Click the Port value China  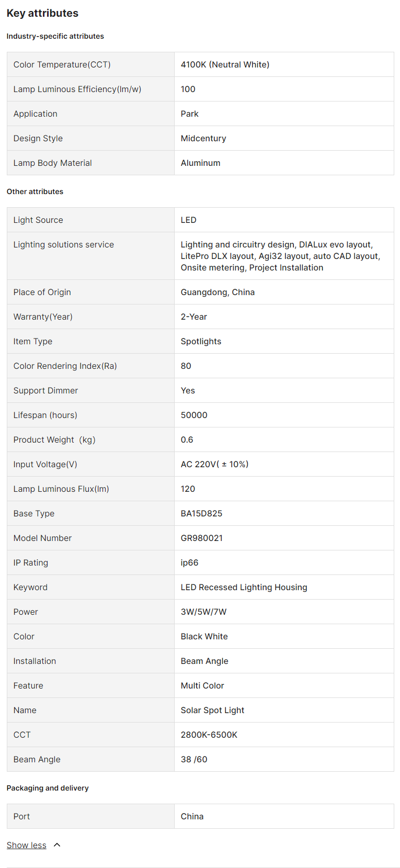click(x=192, y=816)
